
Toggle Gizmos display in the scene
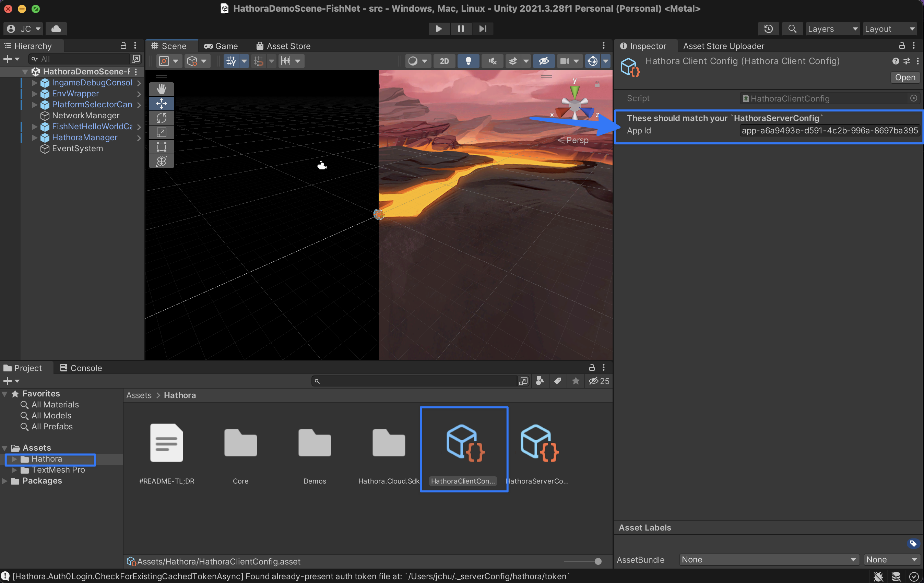click(x=592, y=61)
